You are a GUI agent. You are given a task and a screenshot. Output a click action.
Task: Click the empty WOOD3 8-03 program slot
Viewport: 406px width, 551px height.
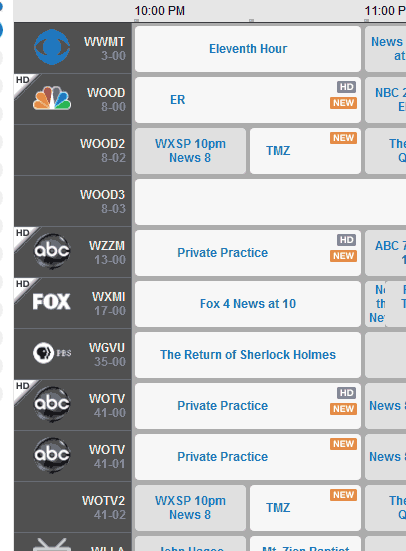[270, 202]
